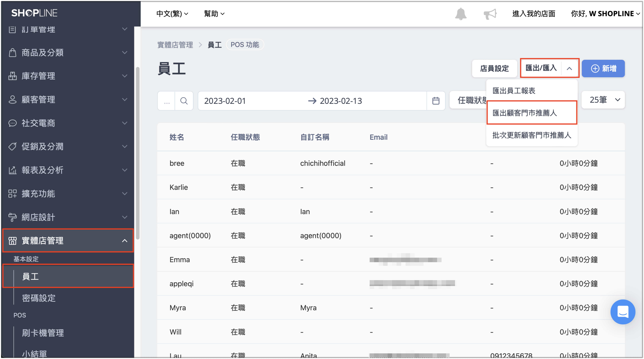Open the 中文(繁) language dropdown

pos(172,14)
